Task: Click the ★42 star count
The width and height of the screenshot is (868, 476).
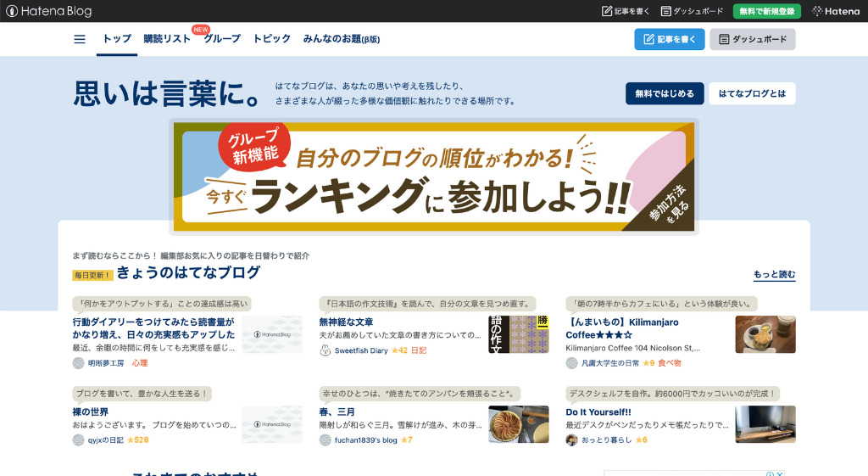Action: tap(399, 350)
